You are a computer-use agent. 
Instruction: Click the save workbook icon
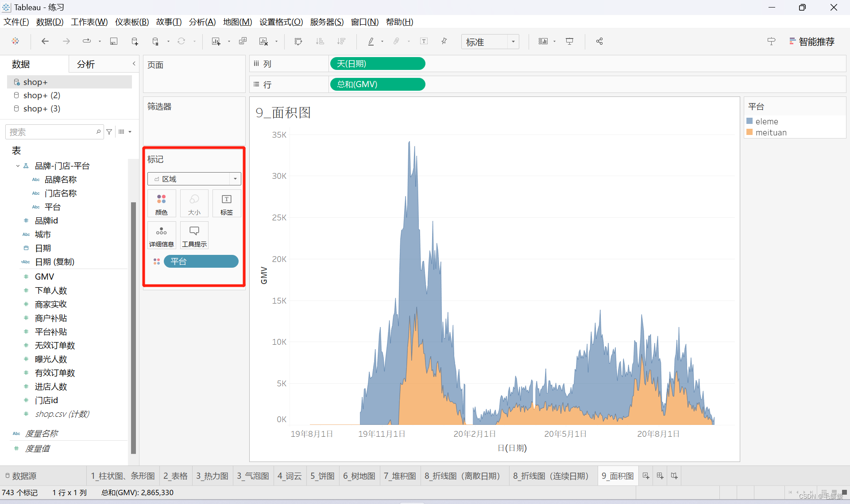click(x=114, y=41)
